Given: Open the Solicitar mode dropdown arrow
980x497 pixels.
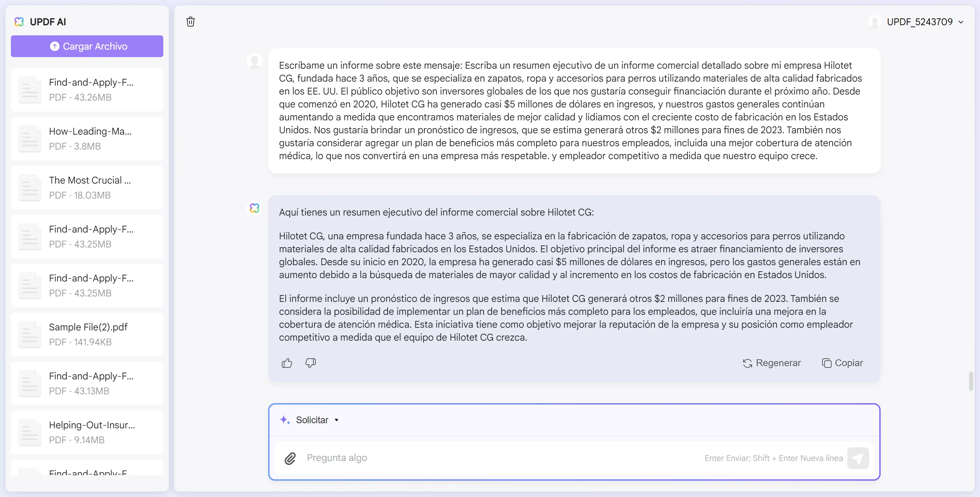Looking at the screenshot, I should (336, 420).
